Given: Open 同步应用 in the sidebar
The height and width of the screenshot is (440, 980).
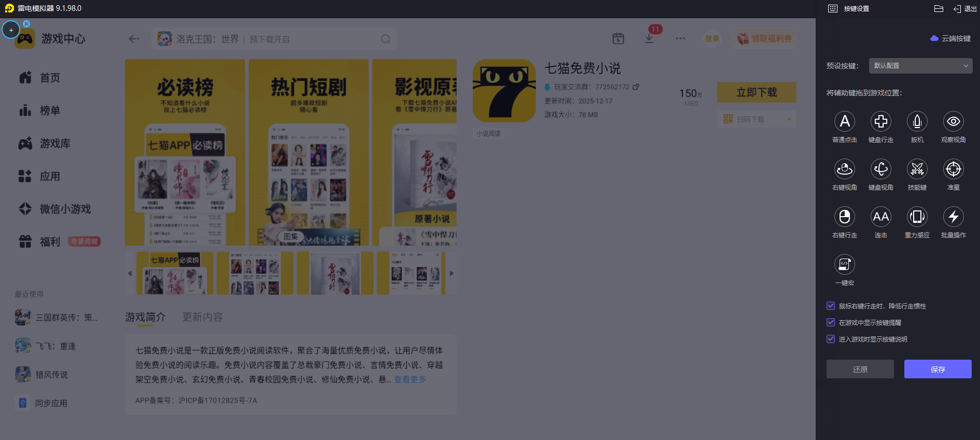Looking at the screenshot, I should click(x=41, y=403).
